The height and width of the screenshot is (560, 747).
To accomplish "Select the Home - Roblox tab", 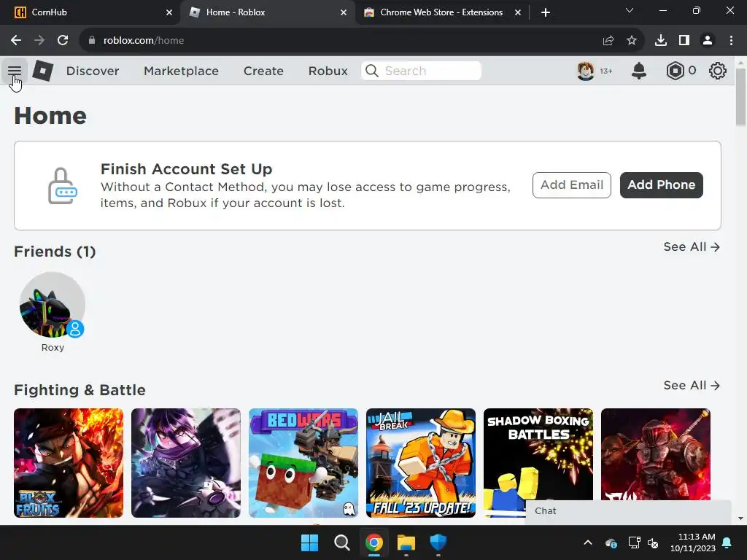I will (267, 12).
